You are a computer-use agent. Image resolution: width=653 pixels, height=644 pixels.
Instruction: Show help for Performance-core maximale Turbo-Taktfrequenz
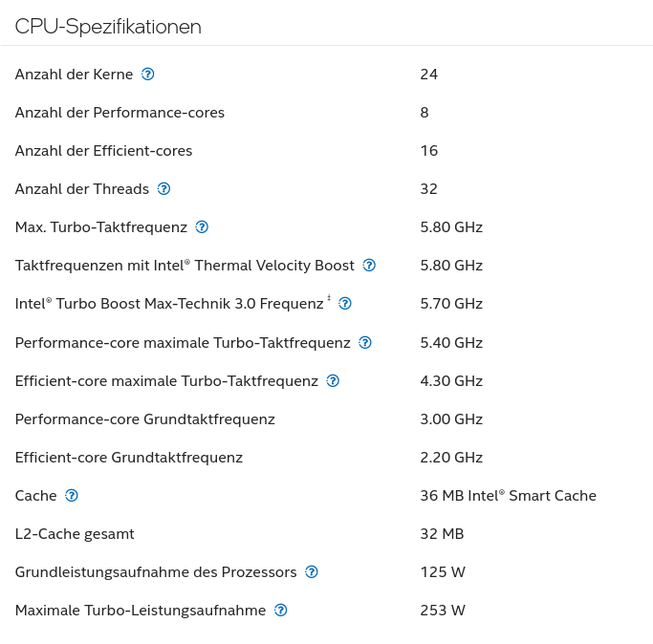365,342
